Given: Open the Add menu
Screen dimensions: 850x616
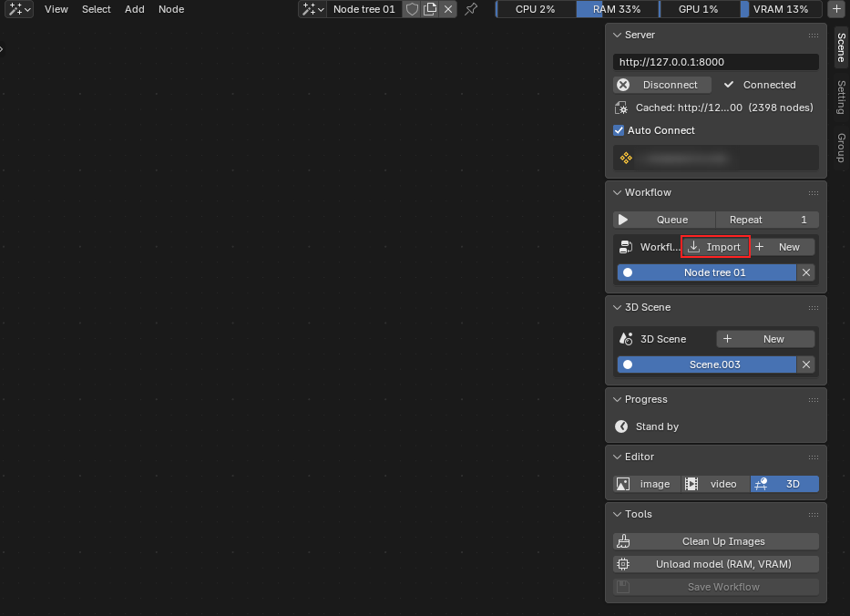Looking at the screenshot, I should click(x=135, y=9).
